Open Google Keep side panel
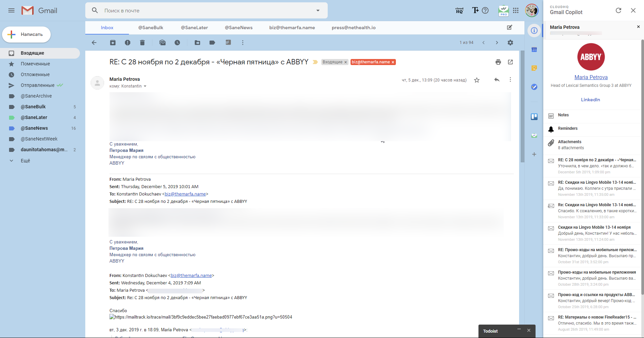The height and width of the screenshot is (338, 644). (x=534, y=68)
